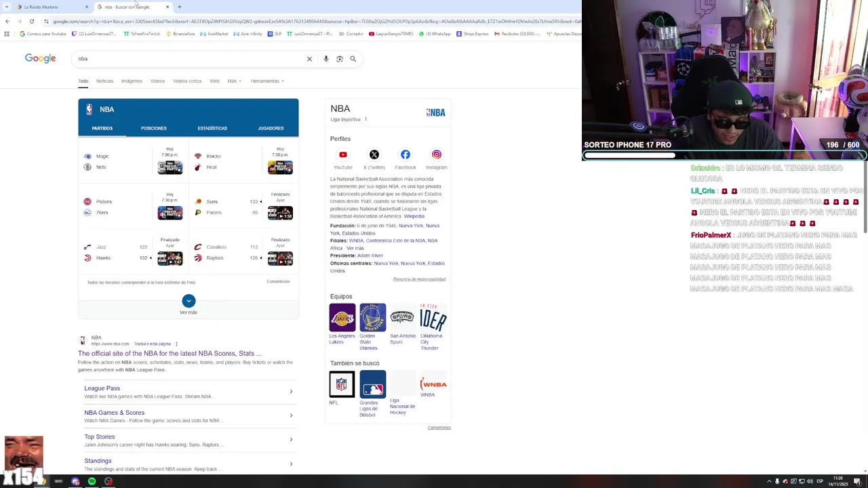Viewport: 868px width, 488px height.
Task: Switch to the Videos results tab
Action: [x=157, y=81]
